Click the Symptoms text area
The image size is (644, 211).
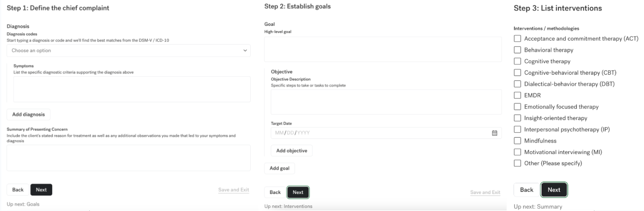[x=131, y=89]
